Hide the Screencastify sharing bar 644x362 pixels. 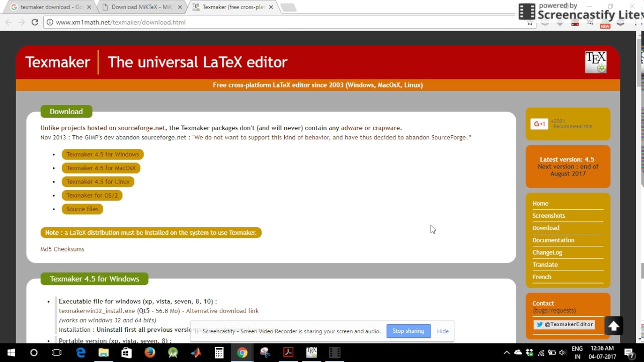pos(443,331)
